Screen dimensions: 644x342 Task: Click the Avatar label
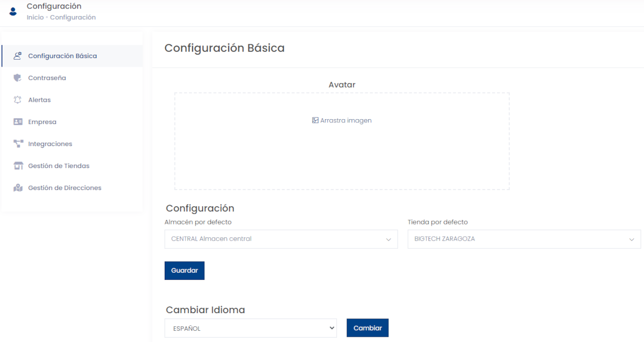click(x=342, y=84)
